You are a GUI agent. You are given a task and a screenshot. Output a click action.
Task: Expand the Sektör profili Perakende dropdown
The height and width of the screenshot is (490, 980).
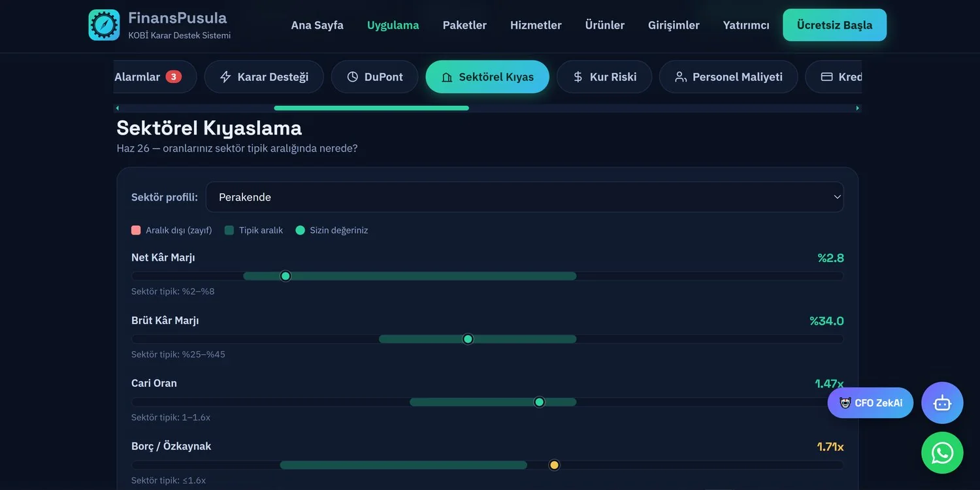point(525,197)
